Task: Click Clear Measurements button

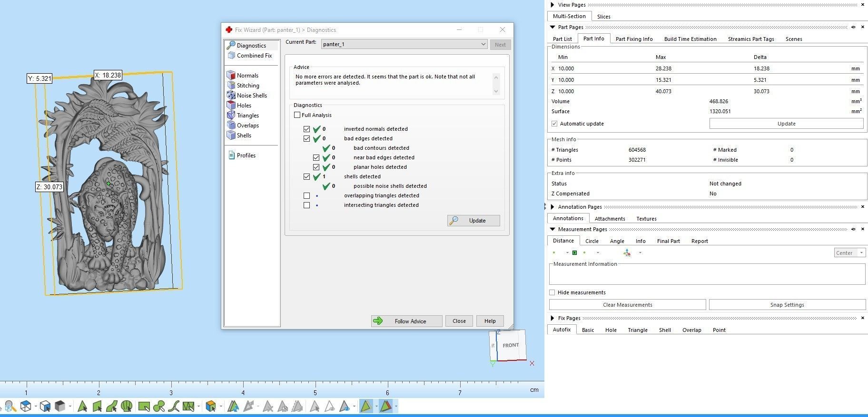Action: [627, 305]
